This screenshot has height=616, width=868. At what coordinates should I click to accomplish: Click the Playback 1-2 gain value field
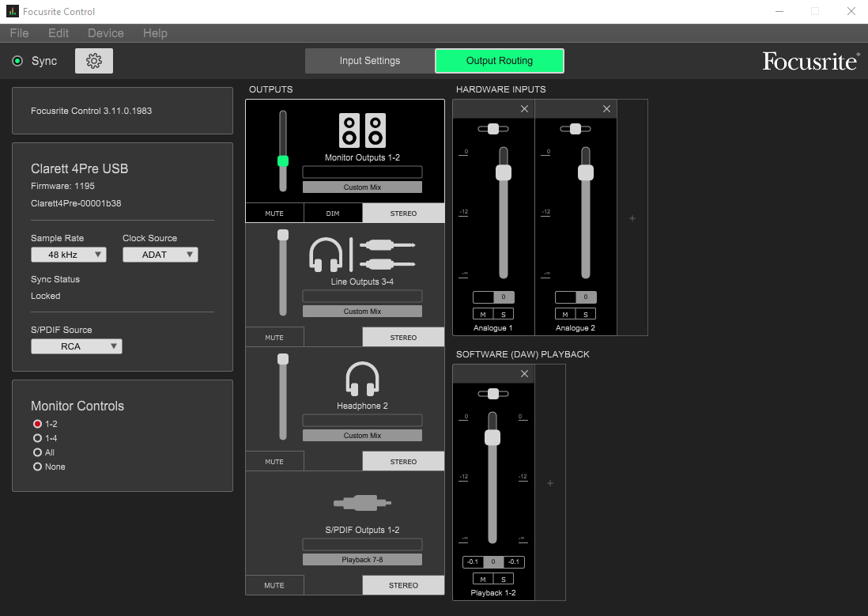click(493, 561)
